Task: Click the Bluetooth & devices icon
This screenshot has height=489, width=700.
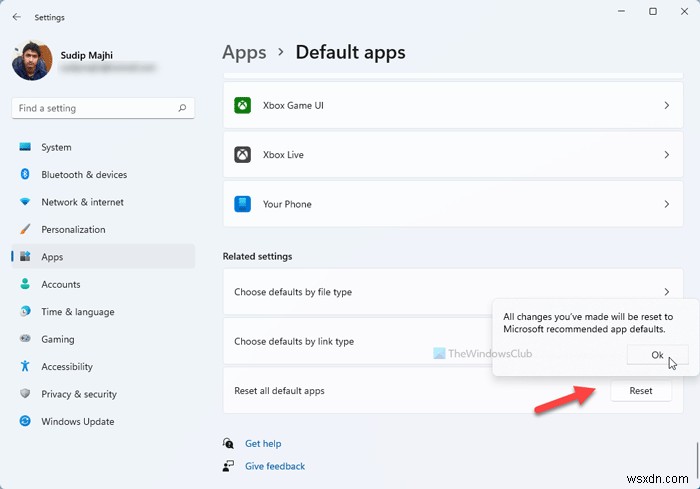Action: 26,174
